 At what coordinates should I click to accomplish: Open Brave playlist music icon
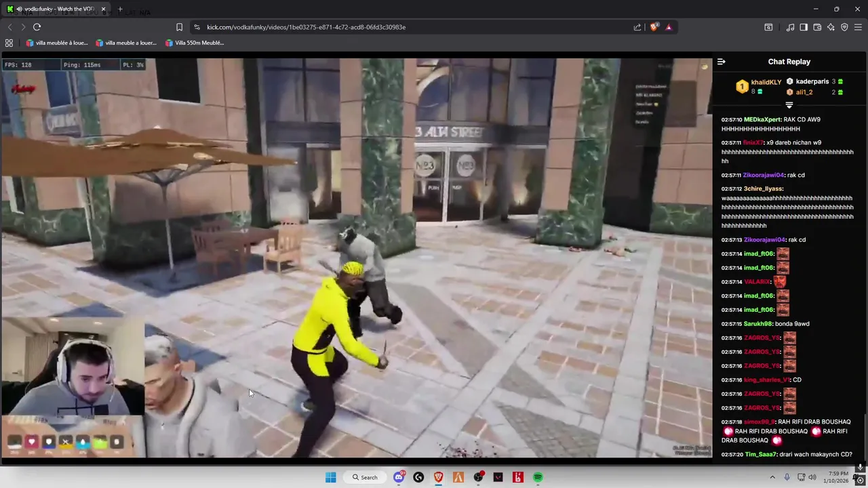[790, 27]
